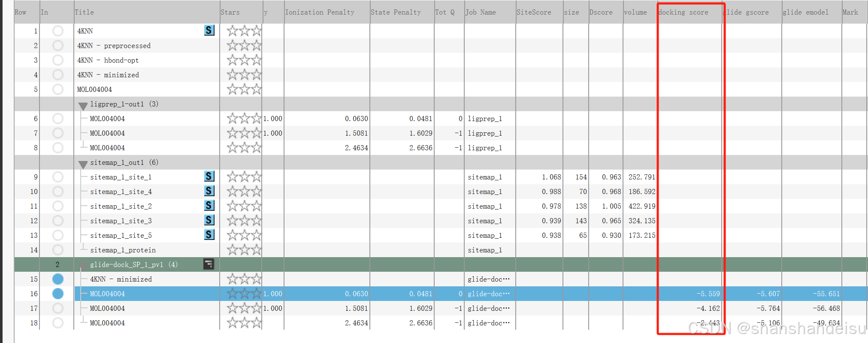Click the ligprep_1 job name in row 6
The image size is (868, 343).
pos(485,118)
